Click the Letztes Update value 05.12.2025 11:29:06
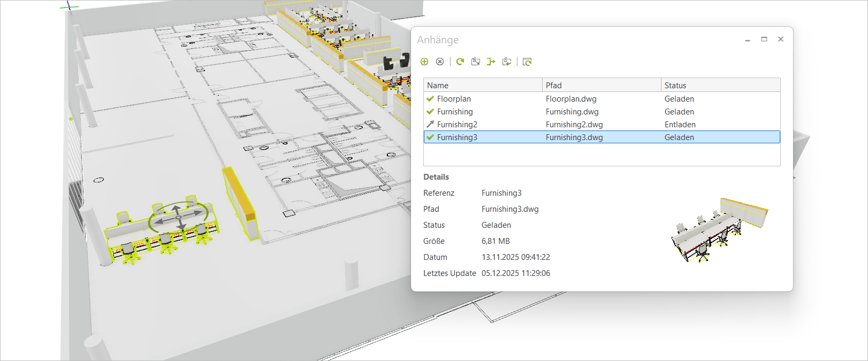Viewport: 868px width, 361px height. click(x=516, y=273)
